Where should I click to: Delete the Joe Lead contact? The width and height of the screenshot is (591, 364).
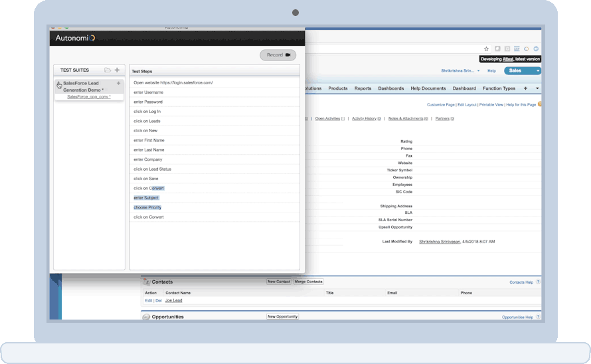pos(158,301)
